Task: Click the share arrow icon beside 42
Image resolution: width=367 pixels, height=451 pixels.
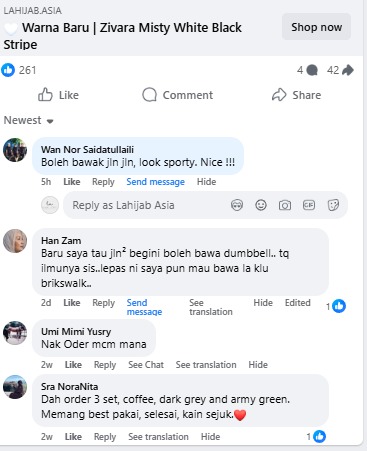Action: tap(348, 70)
